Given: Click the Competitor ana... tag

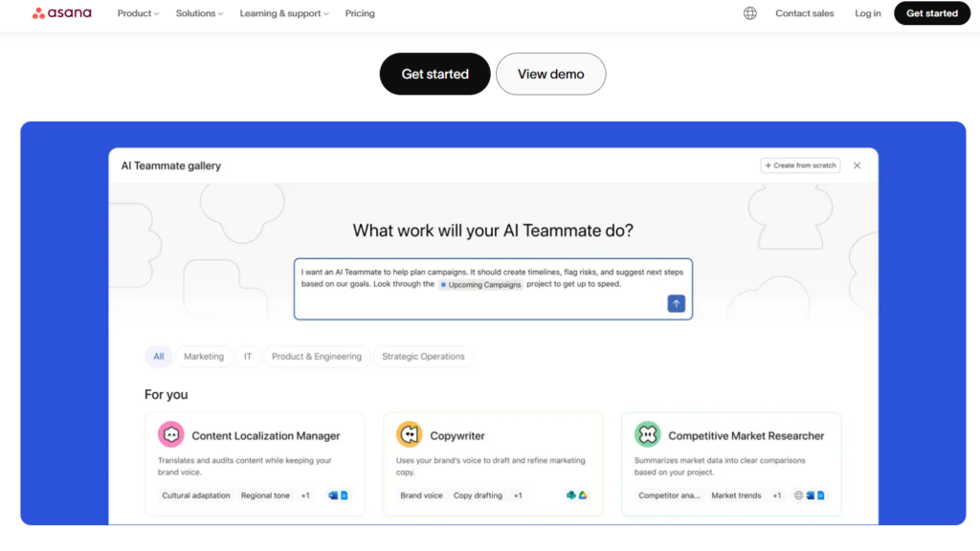Looking at the screenshot, I should click(669, 496).
